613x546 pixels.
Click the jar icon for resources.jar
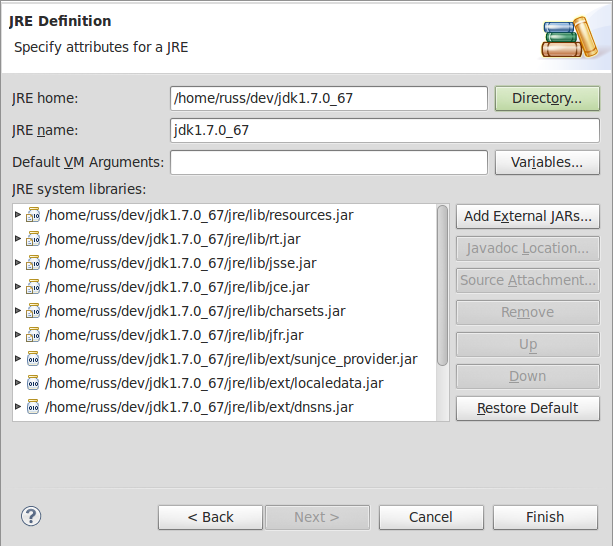point(33,215)
